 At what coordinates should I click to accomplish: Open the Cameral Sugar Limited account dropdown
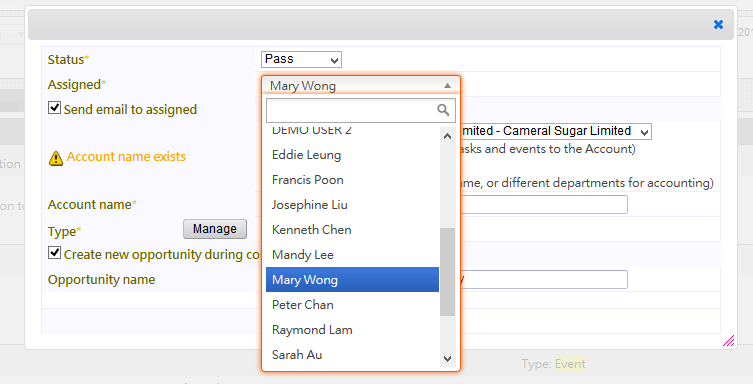click(556, 131)
